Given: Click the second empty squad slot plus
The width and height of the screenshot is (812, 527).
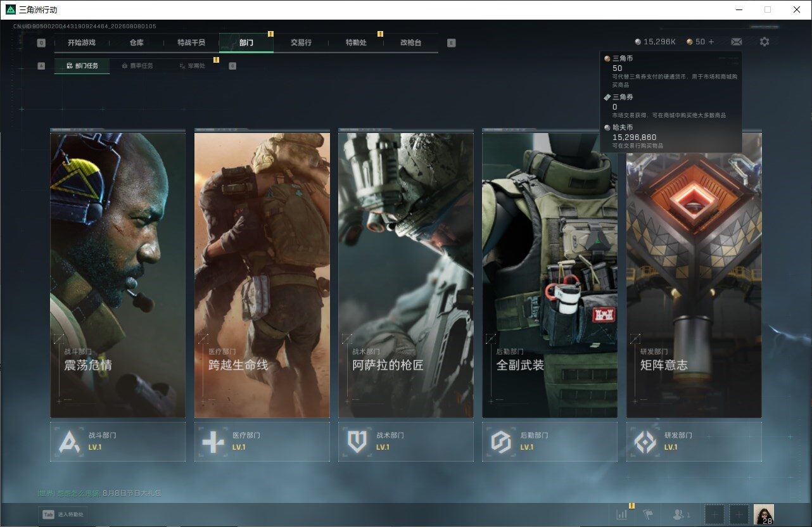Looking at the screenshot, I should 739,515.
